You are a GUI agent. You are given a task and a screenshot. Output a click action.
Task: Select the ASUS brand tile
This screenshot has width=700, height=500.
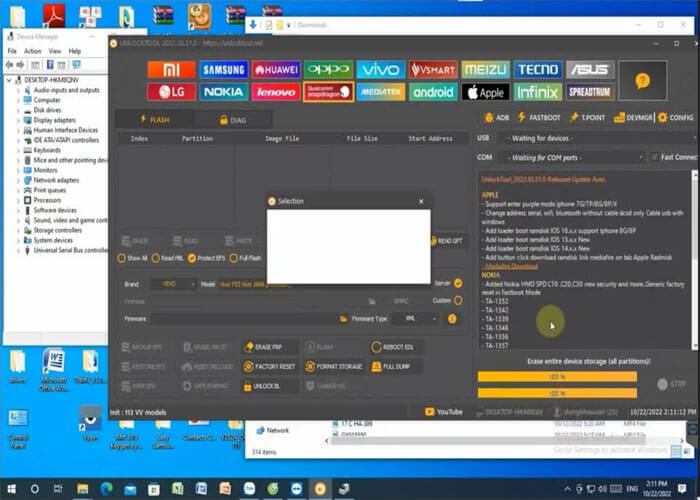[590, 70]
